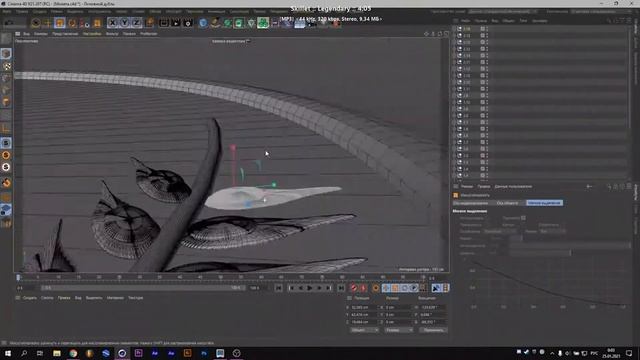Enable Axis mode in left palette
Screen dimensions: 640x360
tap(6, 129)
